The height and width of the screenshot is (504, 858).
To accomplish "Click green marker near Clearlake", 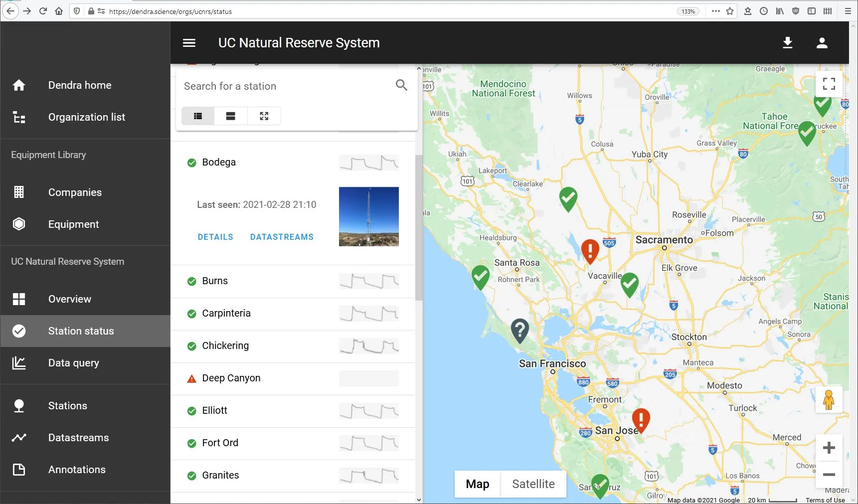I will tap(568, 198).
